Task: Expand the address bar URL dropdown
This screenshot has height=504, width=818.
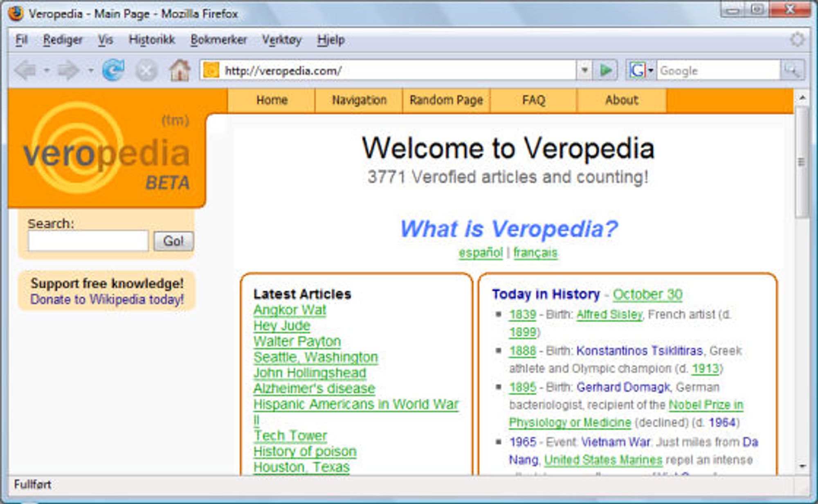Action: [x=585, y=70]
